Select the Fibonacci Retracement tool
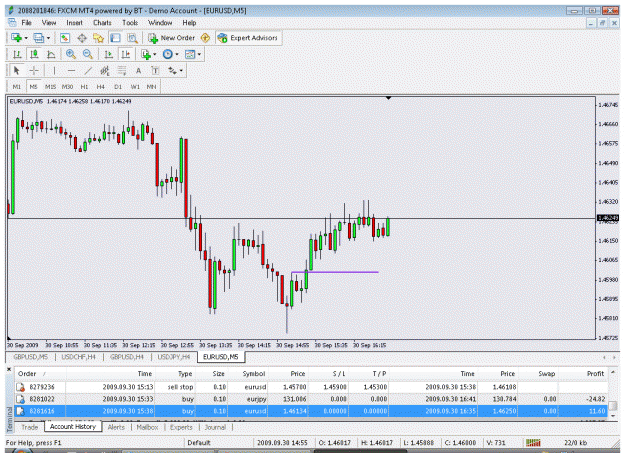 tap(122, 71)
